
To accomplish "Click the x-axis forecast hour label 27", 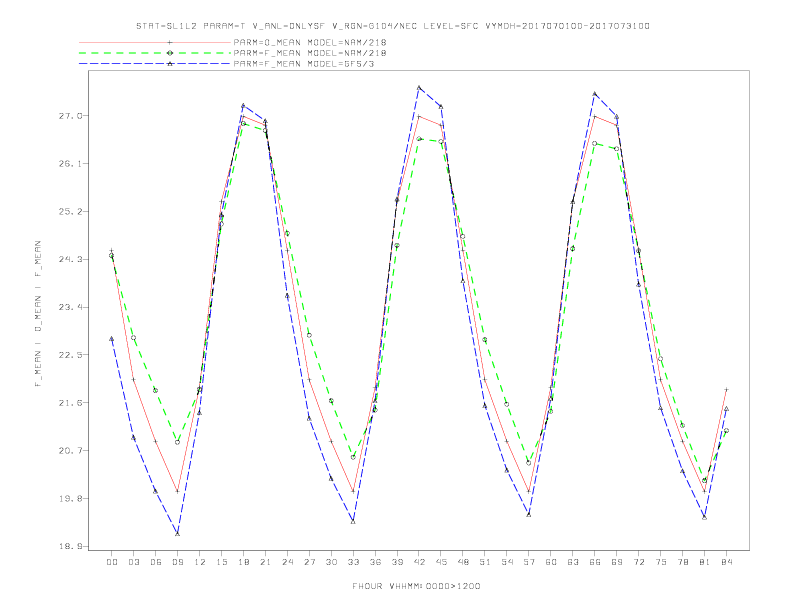I will [x=309, y=562].
